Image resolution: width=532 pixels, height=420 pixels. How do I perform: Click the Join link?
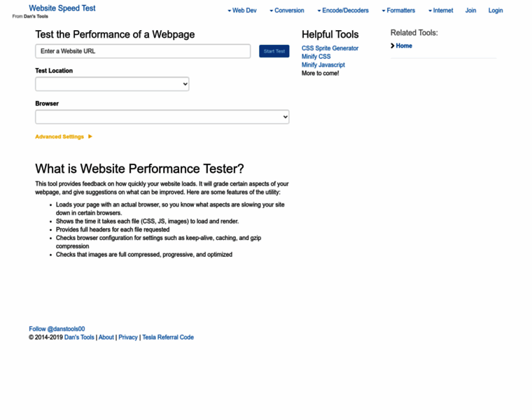click(x=470, y=10)
